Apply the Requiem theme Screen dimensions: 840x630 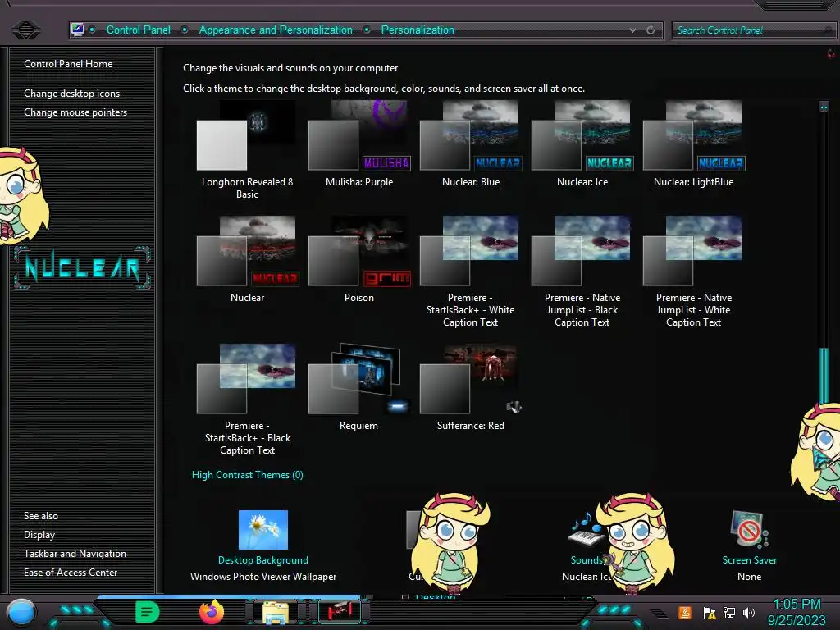point(359,387)
